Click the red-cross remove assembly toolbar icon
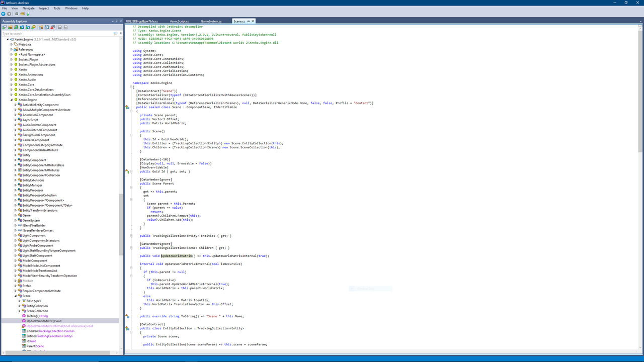The height and width of the screenshot is (362, 644). pos(52,27)
